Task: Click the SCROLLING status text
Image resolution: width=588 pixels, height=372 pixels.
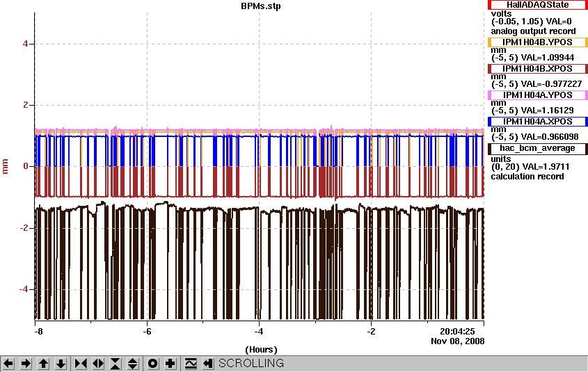Action: click(x=251, y=364)
